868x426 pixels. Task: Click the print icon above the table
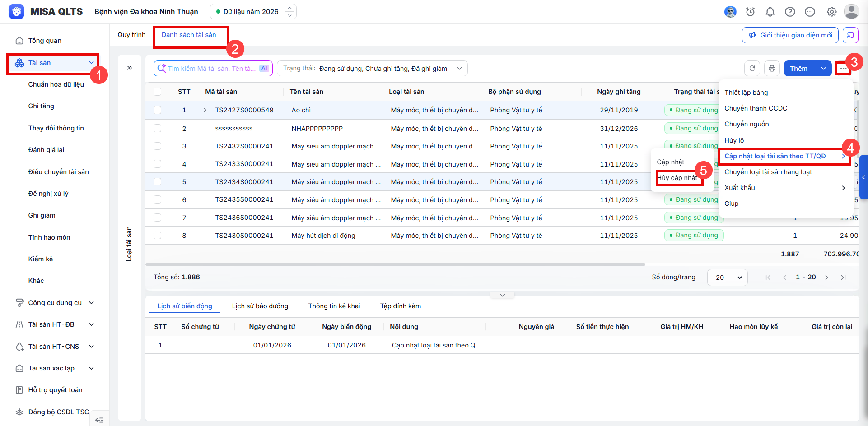[x=772, y=69]
